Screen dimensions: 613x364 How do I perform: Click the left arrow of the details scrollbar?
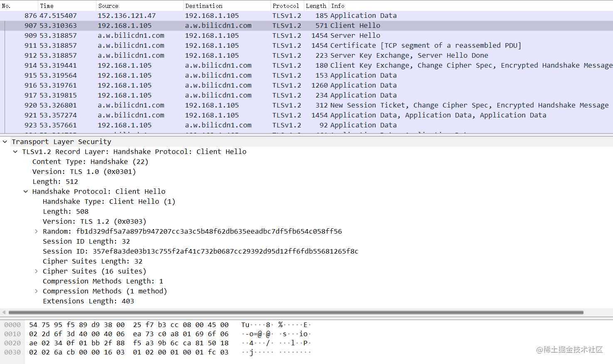click(4, 312)
